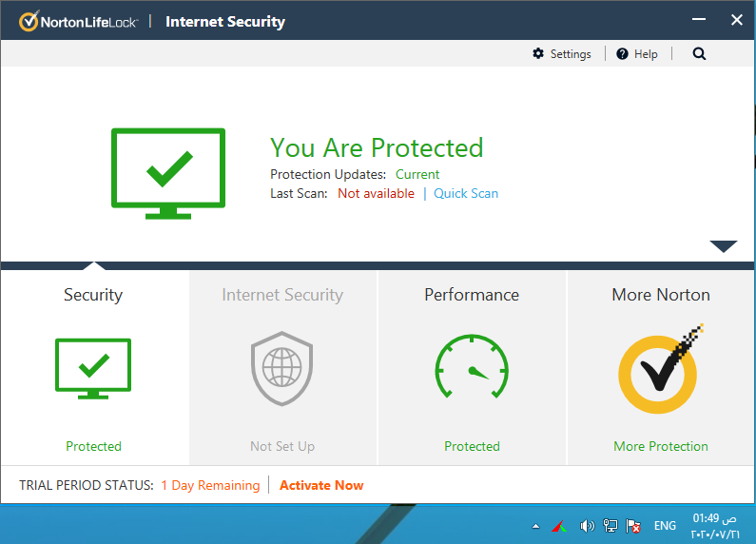Open Help text in toolbar

(x=646, y=54)
